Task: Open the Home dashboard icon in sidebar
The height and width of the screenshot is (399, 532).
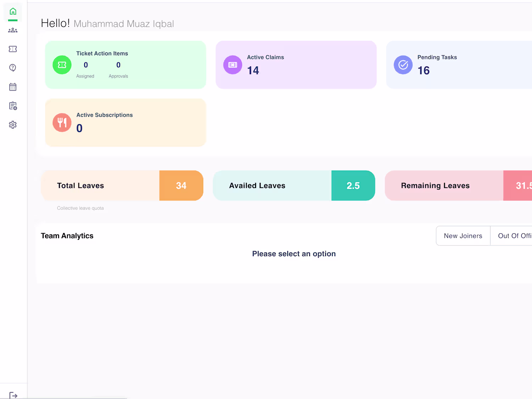Action: click(x=13, y=12)
